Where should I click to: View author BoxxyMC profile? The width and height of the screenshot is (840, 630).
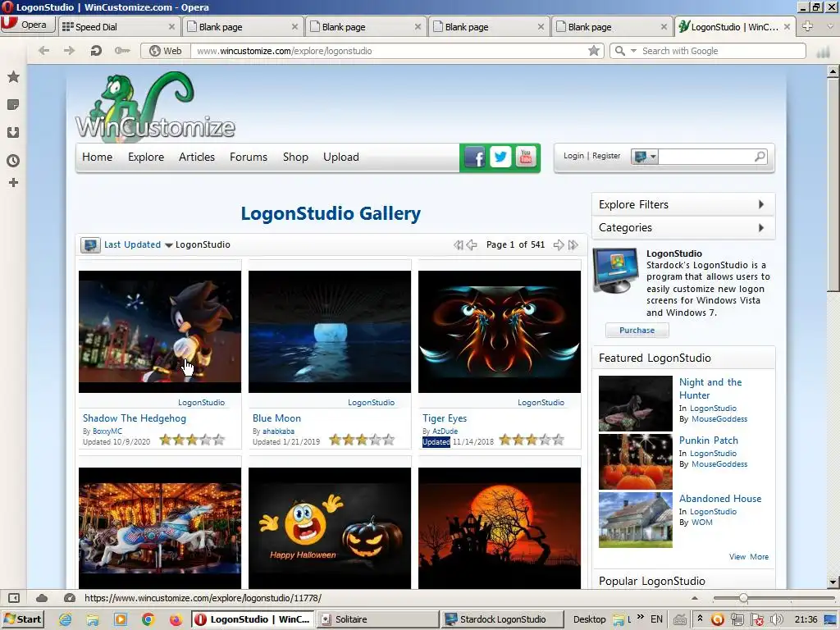coord(107,431)
